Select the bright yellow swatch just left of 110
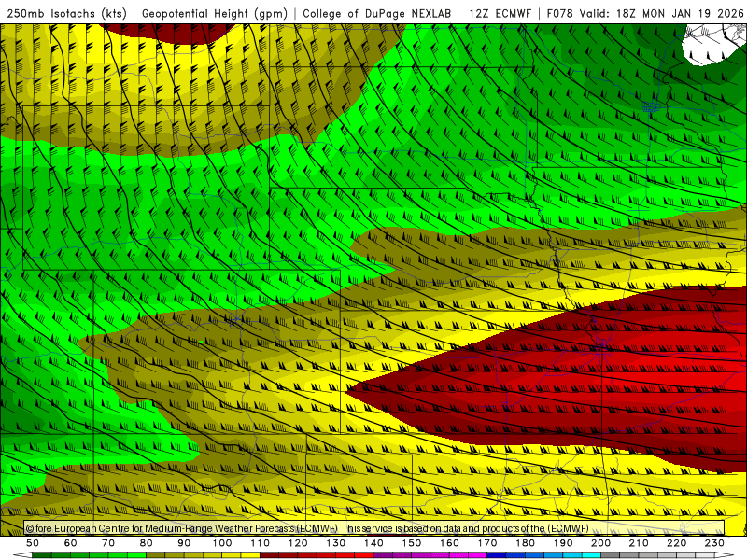747x560 pixels. [x=250, y=555]
